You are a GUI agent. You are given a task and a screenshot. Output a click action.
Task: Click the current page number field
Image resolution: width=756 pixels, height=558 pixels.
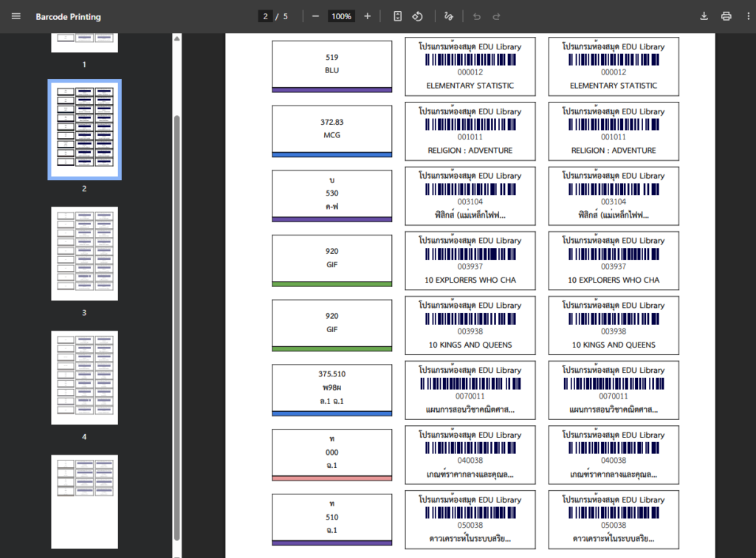point(264,16)
